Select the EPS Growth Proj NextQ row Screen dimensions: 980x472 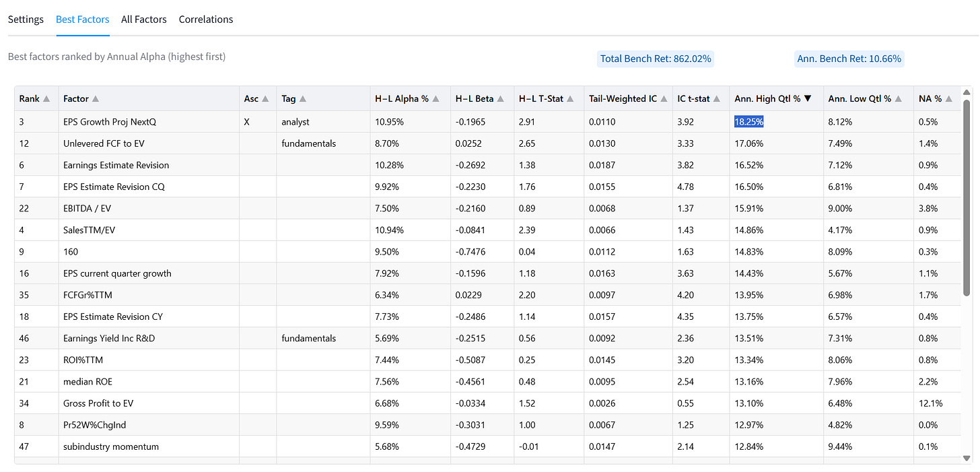click(x=487, y=122)
